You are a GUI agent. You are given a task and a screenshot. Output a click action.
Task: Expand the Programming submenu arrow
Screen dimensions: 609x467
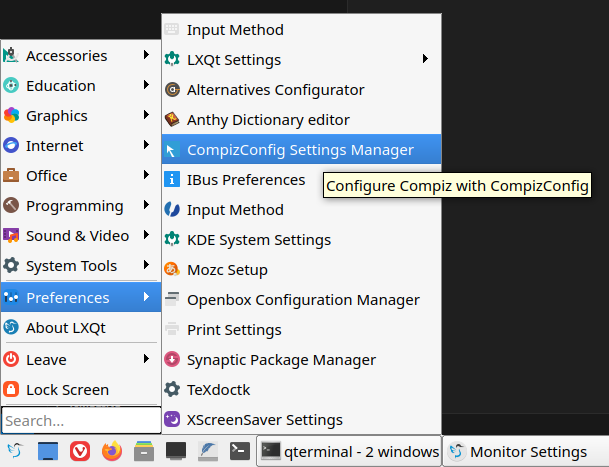pyautogui.click(x=146, y=204)
